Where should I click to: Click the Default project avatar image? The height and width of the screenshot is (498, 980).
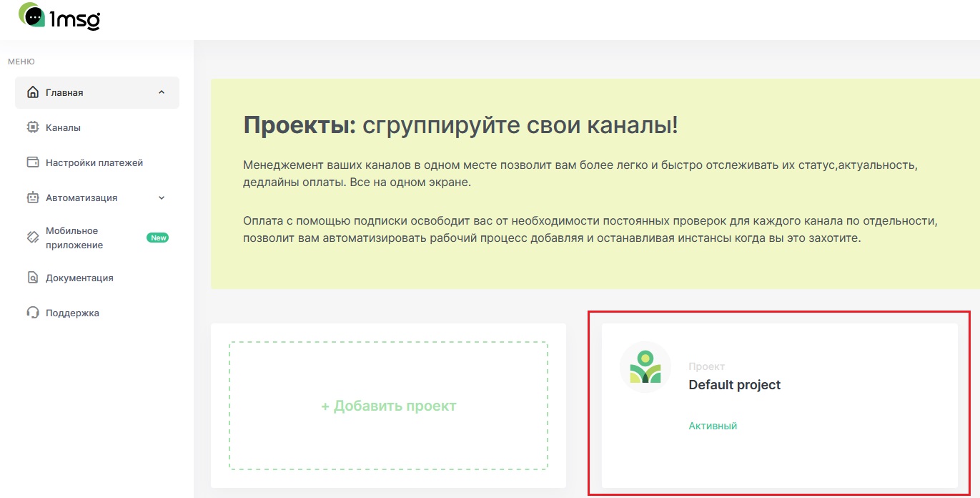click(645, 367)
